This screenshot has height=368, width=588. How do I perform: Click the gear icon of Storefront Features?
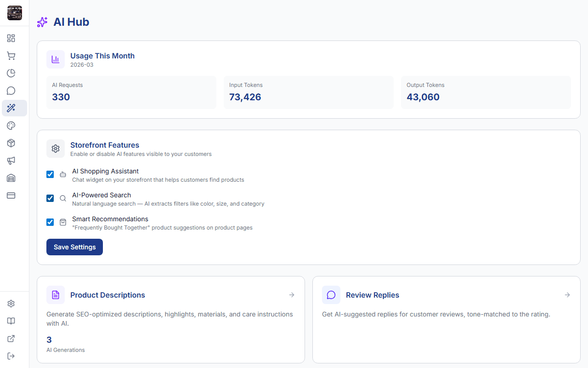coord(56,149)
